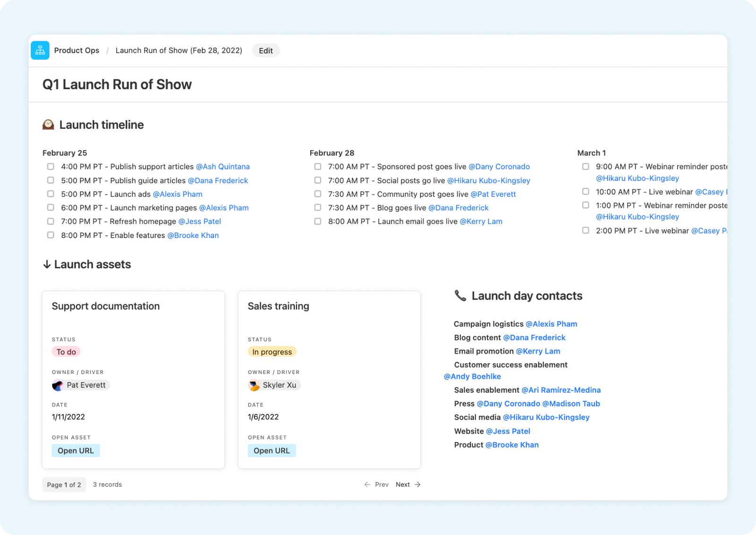Click @Dana Frederick on Publish guide articles

(x=218, y=180)
